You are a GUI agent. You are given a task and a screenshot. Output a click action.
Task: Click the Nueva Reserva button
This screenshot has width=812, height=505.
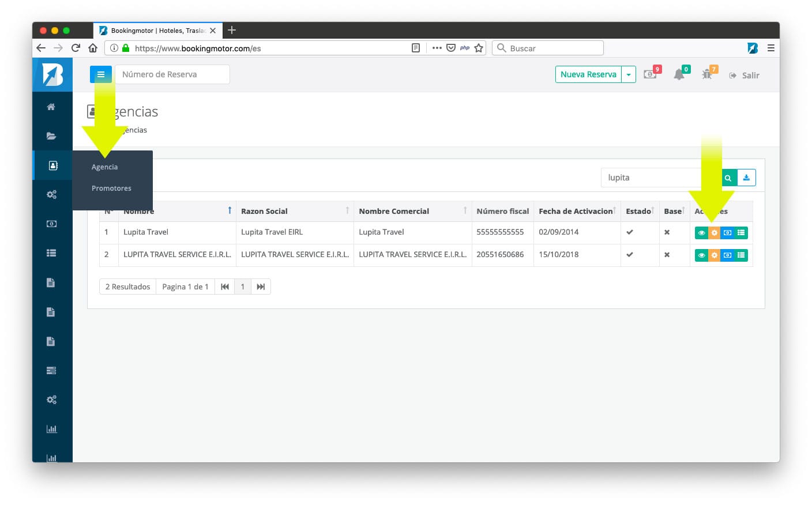(x=588, y=74)
